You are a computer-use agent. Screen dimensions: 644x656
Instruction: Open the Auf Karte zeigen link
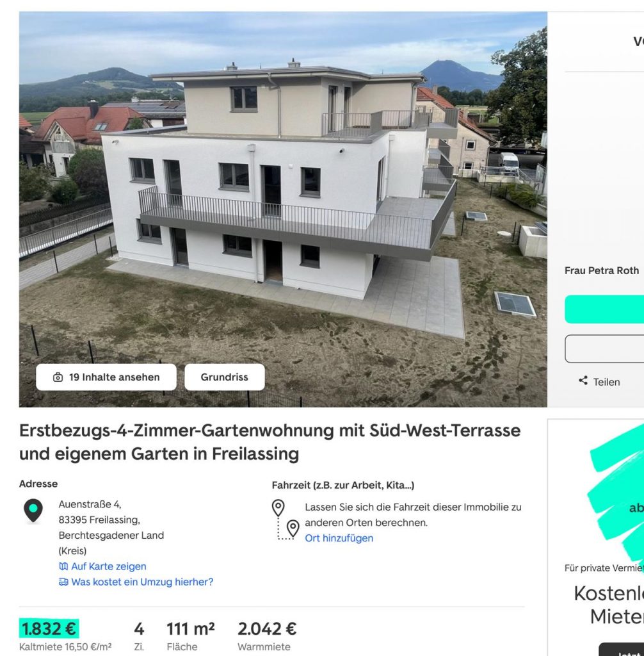(x=109, y=566)
